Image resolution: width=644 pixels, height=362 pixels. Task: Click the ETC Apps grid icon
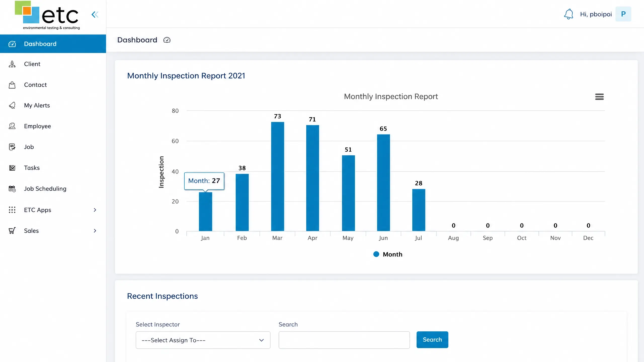(x=12, y=210)
